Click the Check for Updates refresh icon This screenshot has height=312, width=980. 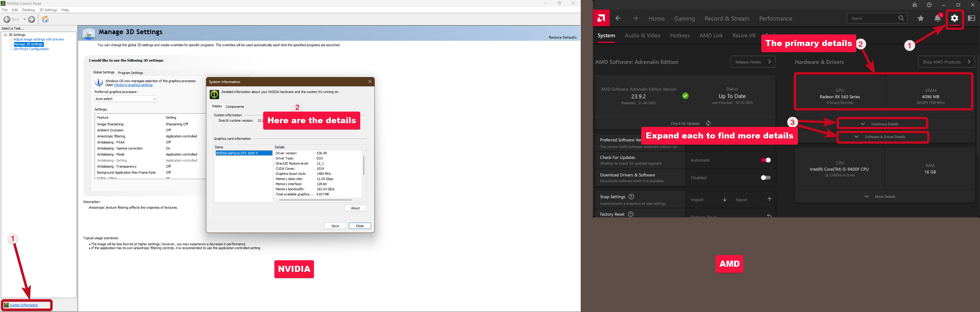[708, 123]
